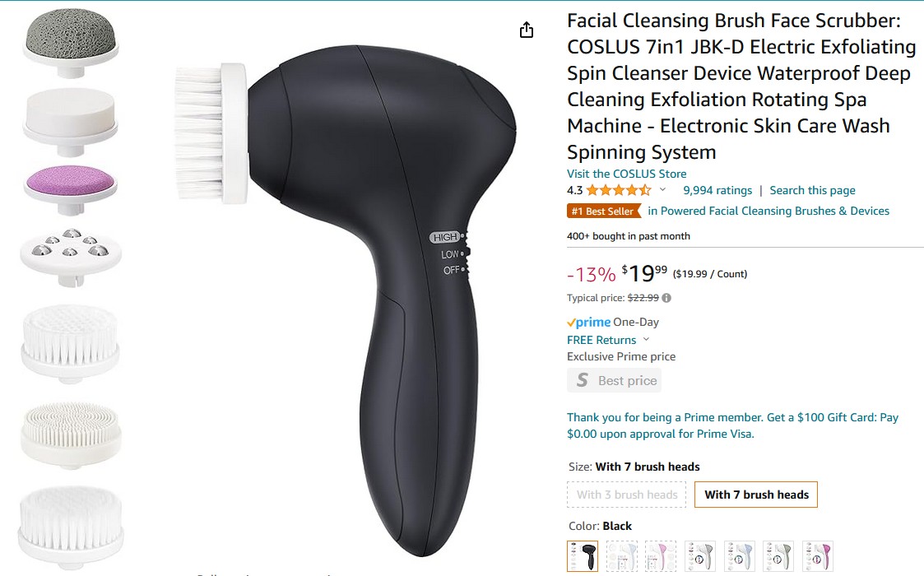Select the metal roller massage head thumbnail

tap(71, 257)
